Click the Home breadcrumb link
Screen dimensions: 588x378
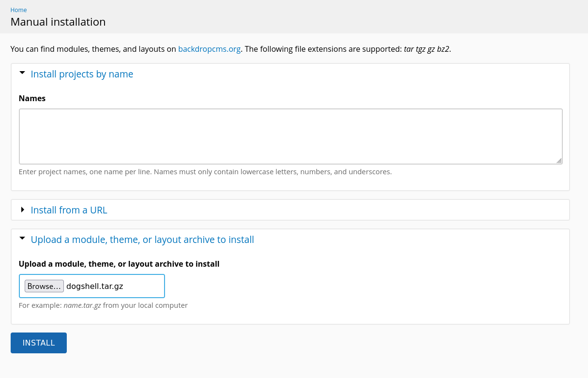(18, 10)
